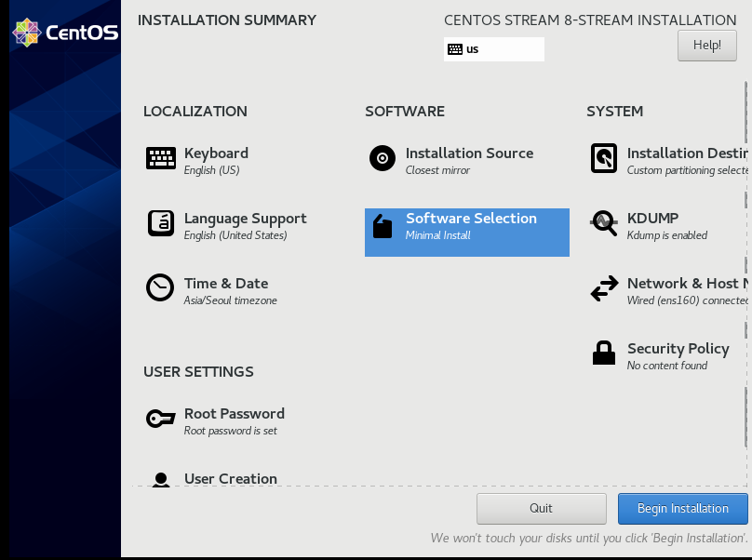752x560 pixels.
Task: Open the Time & Date label
Action: click(226, 284)
